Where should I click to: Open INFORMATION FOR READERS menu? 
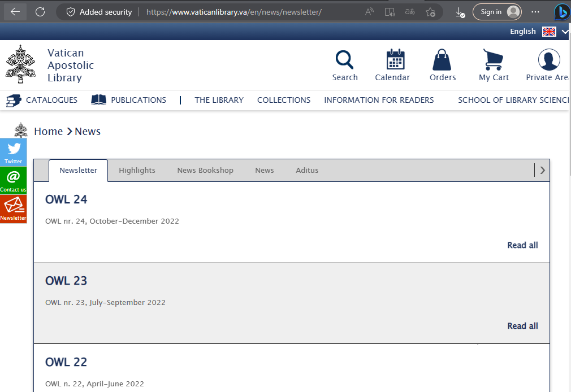pos(379,100)
